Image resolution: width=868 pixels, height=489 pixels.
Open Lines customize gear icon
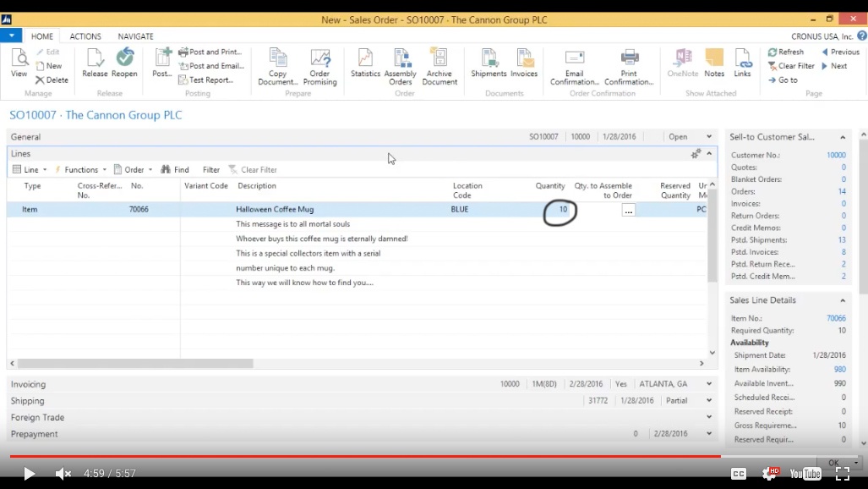pyautogui.click(x=696, y=154)
